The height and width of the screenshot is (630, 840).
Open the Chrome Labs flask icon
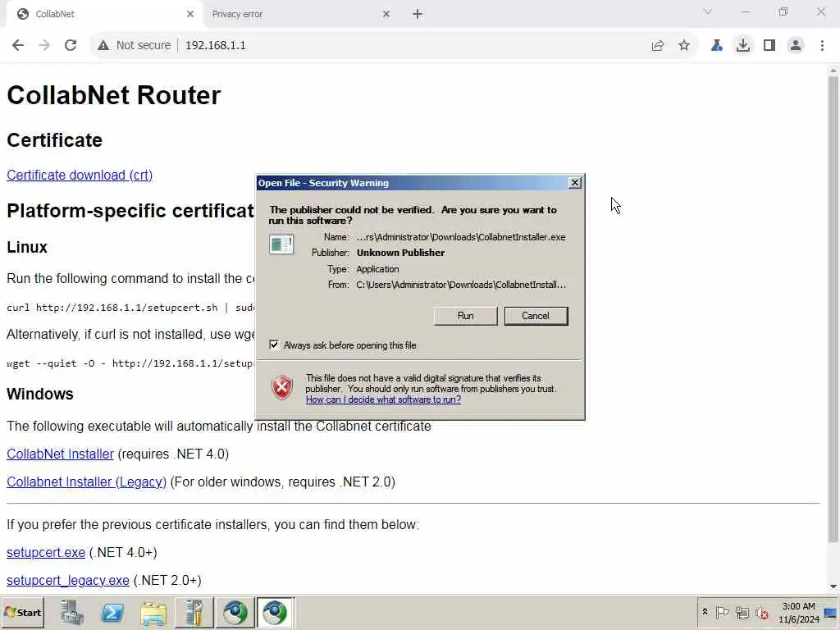716,46
